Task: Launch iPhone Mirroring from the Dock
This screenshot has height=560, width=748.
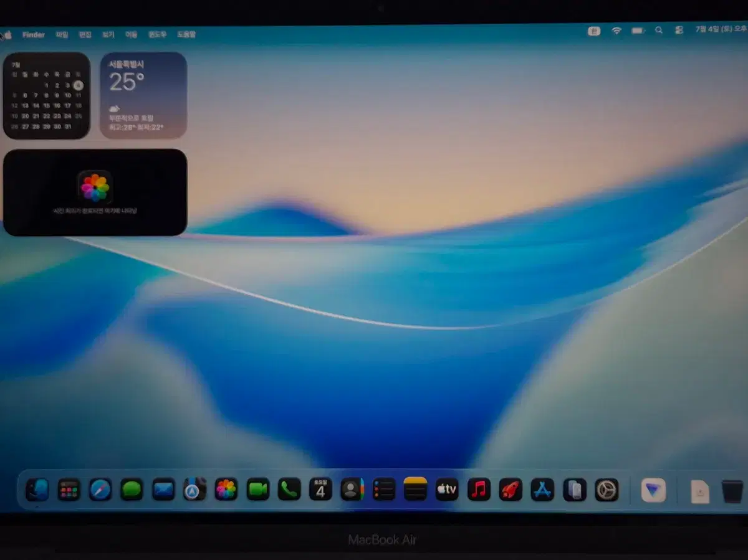Action: 575,490
